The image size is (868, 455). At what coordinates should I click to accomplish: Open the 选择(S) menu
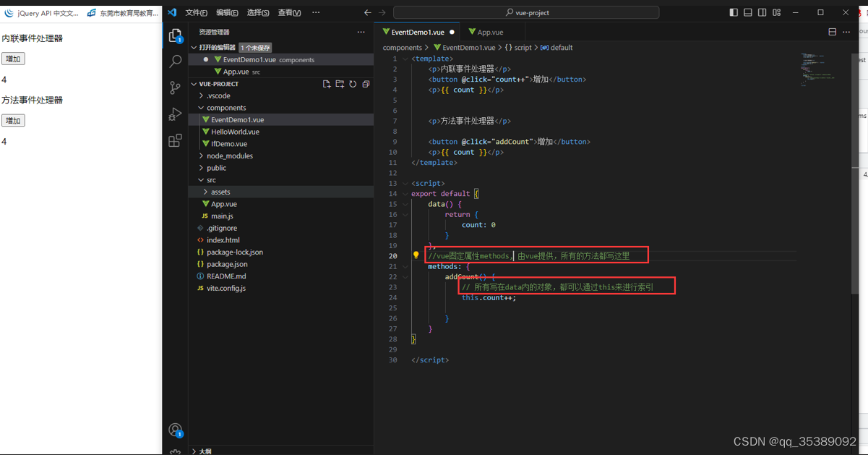(x=258, y=12)
